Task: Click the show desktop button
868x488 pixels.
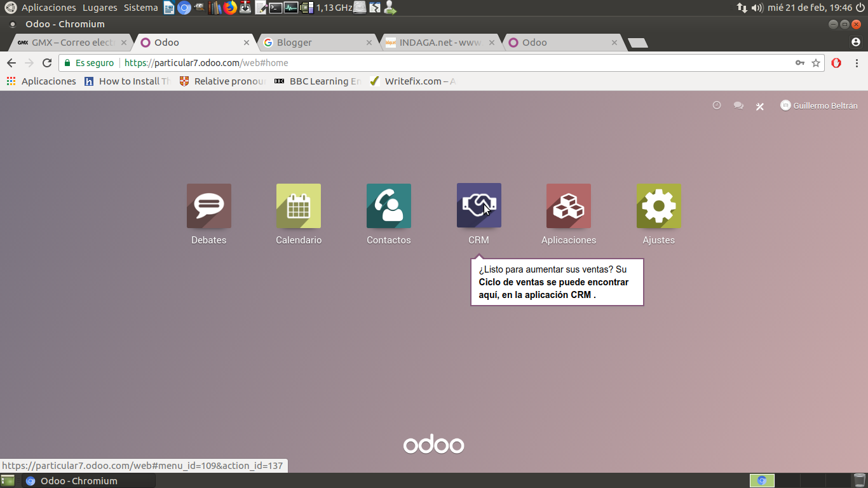Action: click(x=8, y=480)
